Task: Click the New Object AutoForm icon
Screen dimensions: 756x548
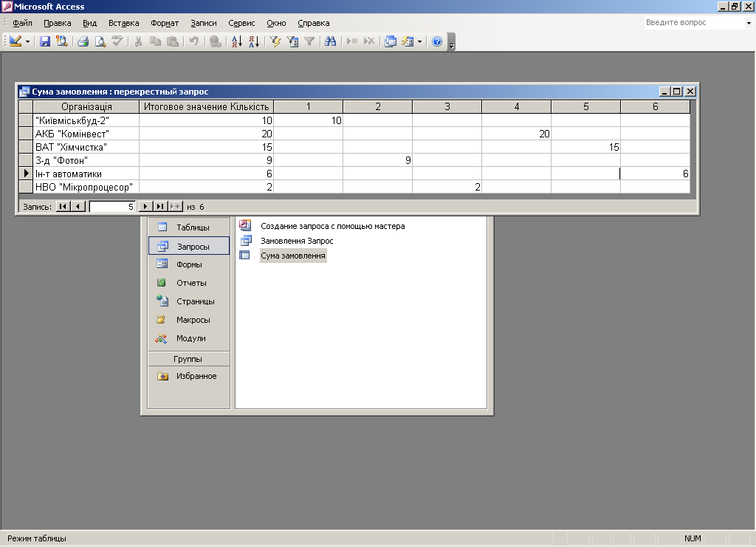Action: (x=408, y=41)
